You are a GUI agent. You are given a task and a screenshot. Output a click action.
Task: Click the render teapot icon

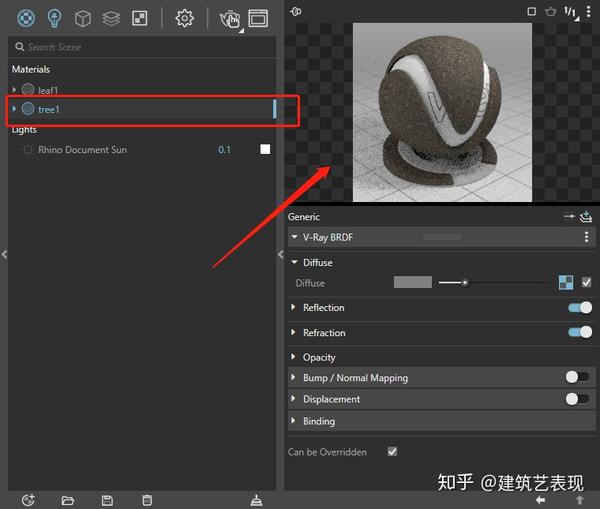(230, 19)
